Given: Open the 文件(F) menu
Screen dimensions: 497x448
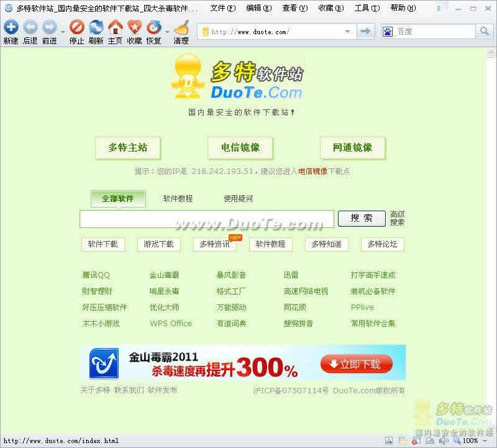Looking at the screenshot, I should [223, 8].
